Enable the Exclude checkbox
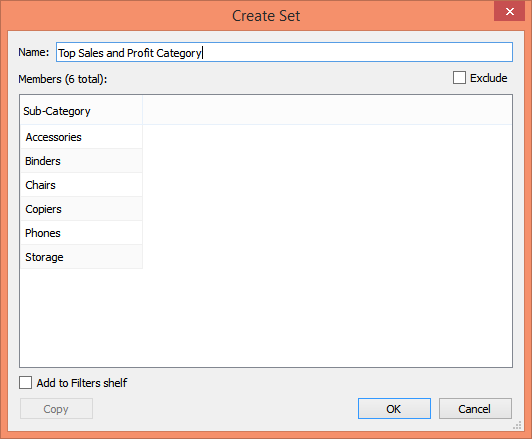Screen dimensions: 532x439 [459, 78]
